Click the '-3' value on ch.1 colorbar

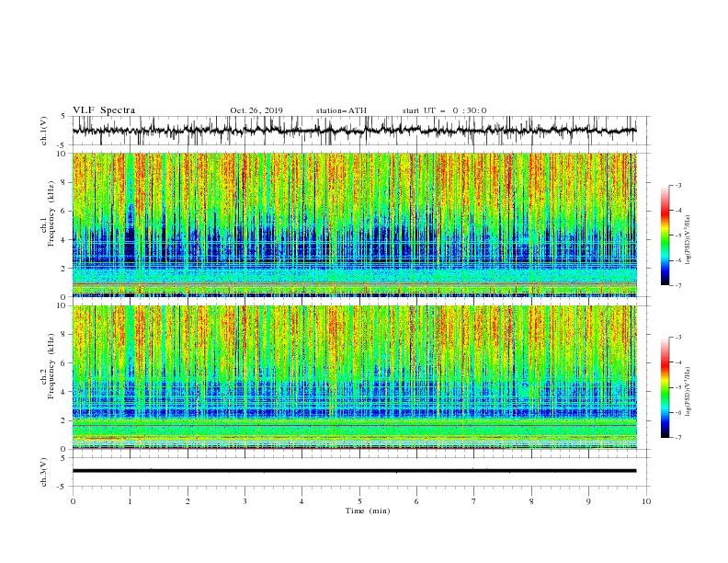coord(677,185)
